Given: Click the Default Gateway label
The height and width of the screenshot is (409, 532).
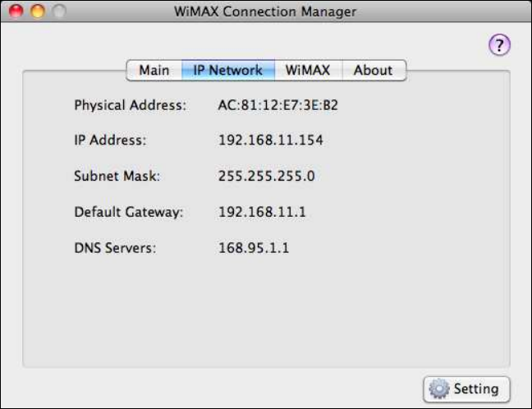Looking at the screenshot, I should pyautogui.click(x=128, y=212).
